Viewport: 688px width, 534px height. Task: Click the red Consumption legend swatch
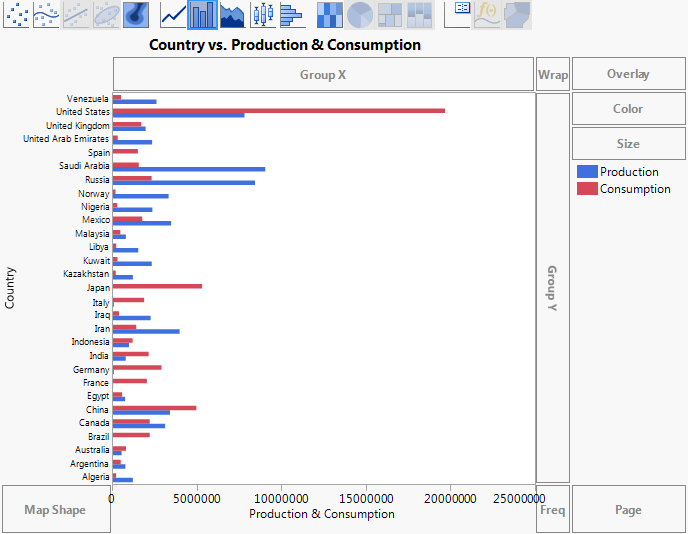click(x=587, y=189)
